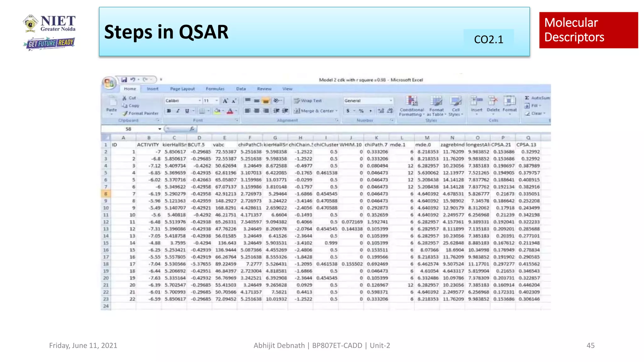
Task: Open Conditional Formatting menu
Action: click(x=412, y=101)
